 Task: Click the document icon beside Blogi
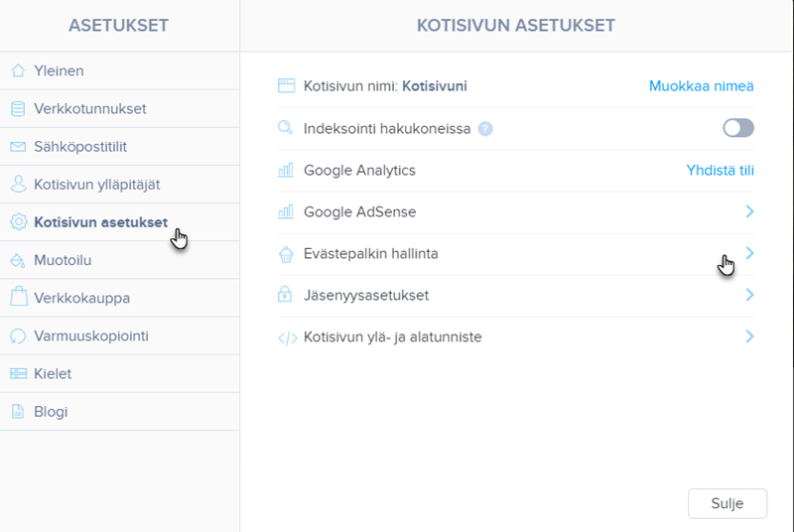click(x=17, y=411)
